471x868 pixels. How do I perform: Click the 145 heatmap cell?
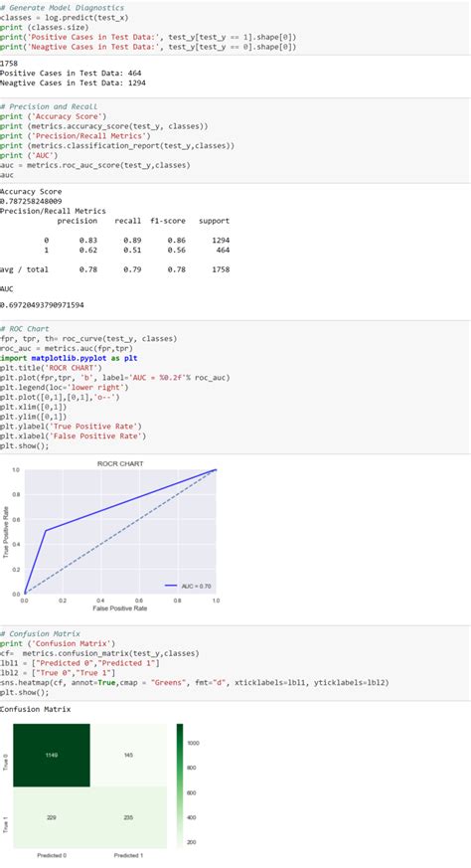coord(128,755)
